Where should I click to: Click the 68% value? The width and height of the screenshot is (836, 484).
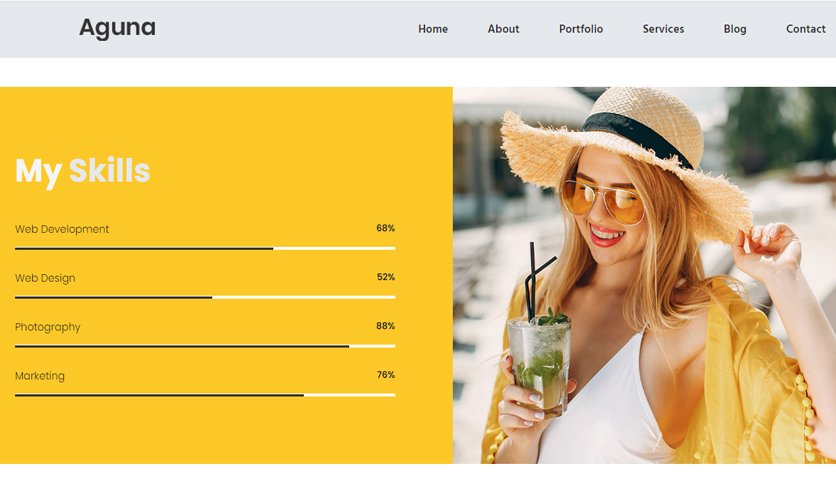pos(385,228)
